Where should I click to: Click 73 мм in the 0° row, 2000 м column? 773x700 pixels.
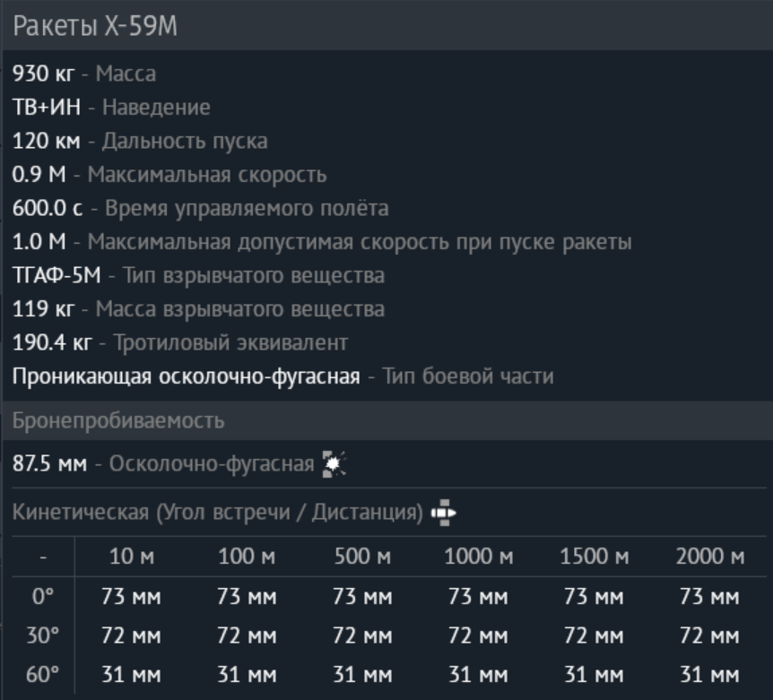tap(710, 597)
